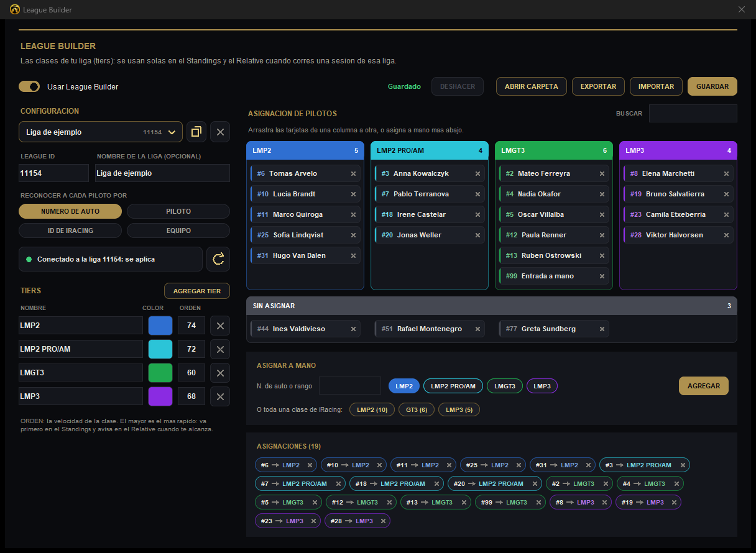Delete the LMGT3 tier row
The height and width of the screenshot is (553, 756).
click(x=220, y=373)
